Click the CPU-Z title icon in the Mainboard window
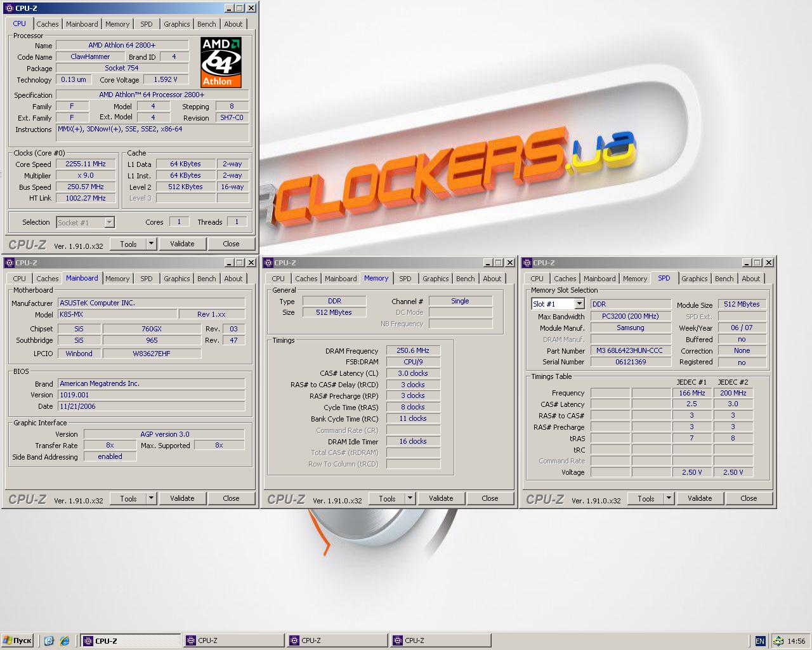Image resolution: width=812 pixels, height=650 pixels. coord(9,263)
